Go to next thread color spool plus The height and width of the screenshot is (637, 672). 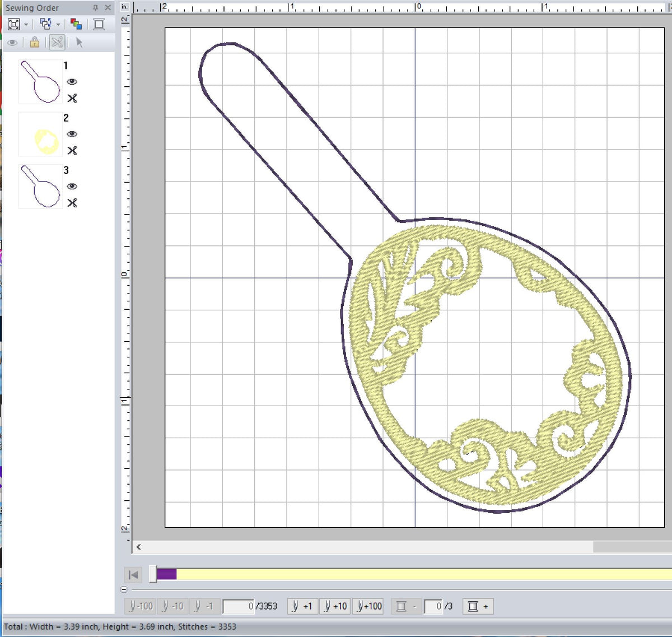pyautogui.click(x=478, y=606)
